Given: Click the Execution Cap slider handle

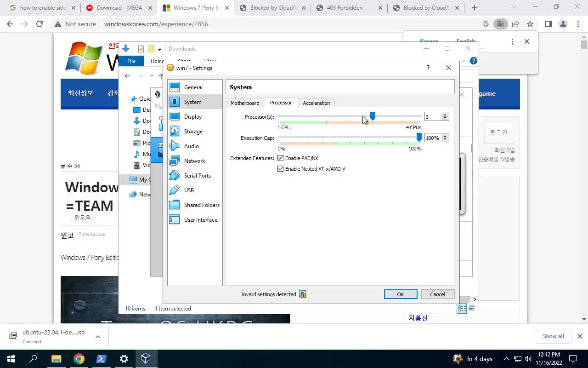Looking at the screenshot, I should click(419, 137).
